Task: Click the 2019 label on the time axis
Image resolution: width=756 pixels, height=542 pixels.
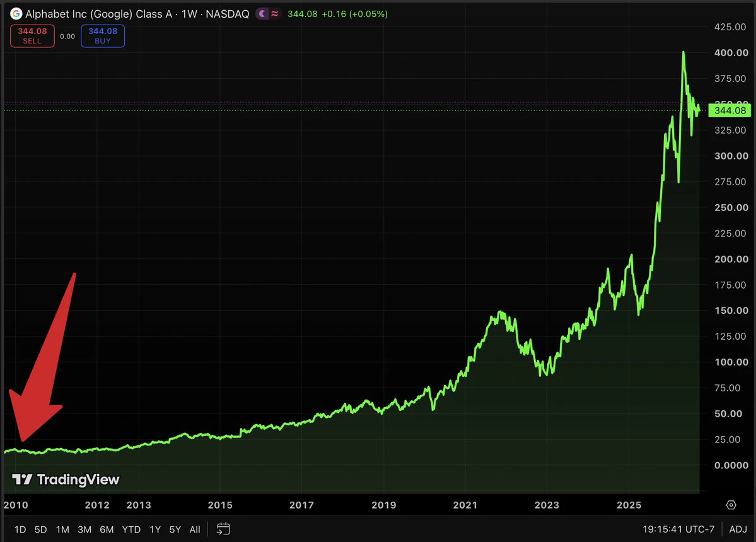Action: (384, 505)
